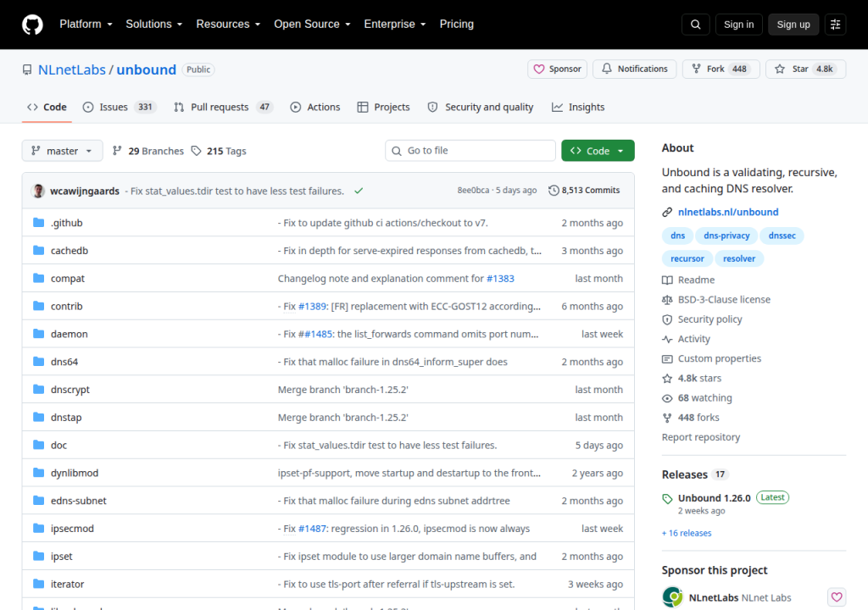
Task: Open the .github folder
Action: point(66,223)
